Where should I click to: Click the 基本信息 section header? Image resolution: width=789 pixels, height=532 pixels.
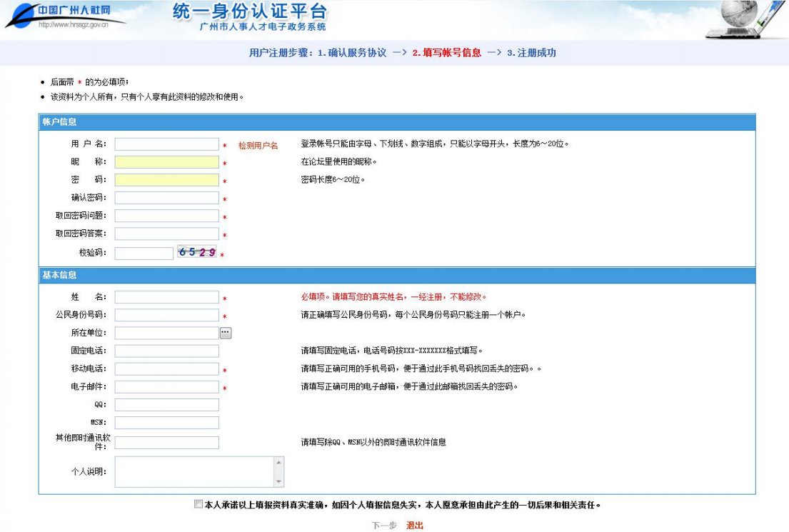pos(397,276)
